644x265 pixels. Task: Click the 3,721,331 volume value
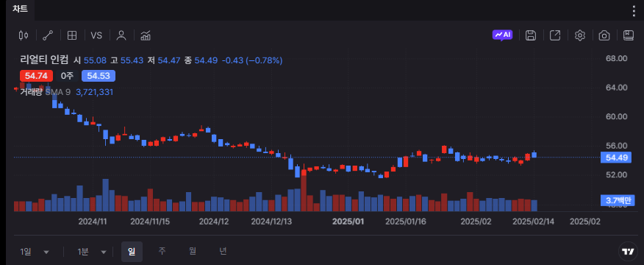tap(94, 92)
